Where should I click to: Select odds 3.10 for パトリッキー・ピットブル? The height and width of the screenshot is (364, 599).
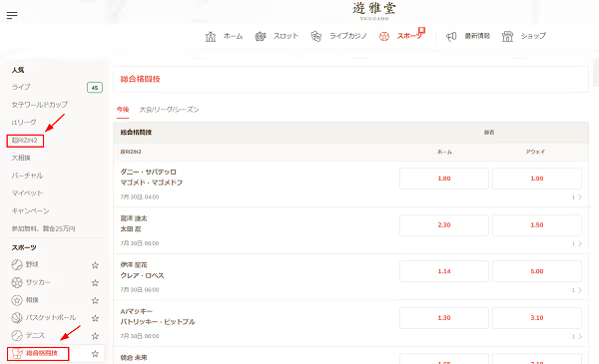pyautogui.click(x=537, y=318)
